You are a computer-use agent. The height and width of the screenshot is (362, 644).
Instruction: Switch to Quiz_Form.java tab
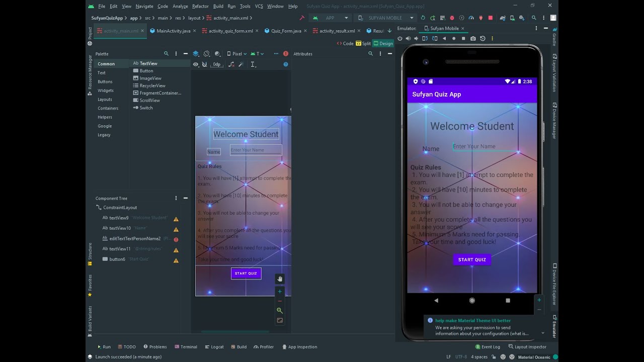(286, 31)
